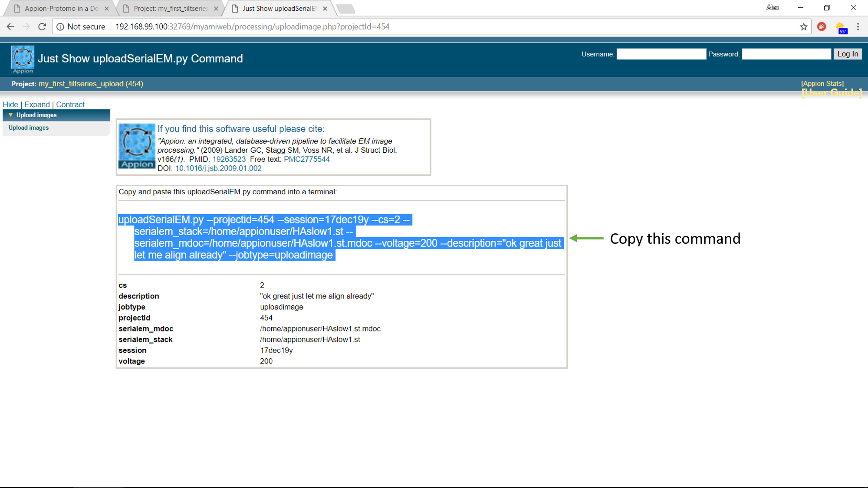Click the Appion logo in the citation box

[137, 146]
